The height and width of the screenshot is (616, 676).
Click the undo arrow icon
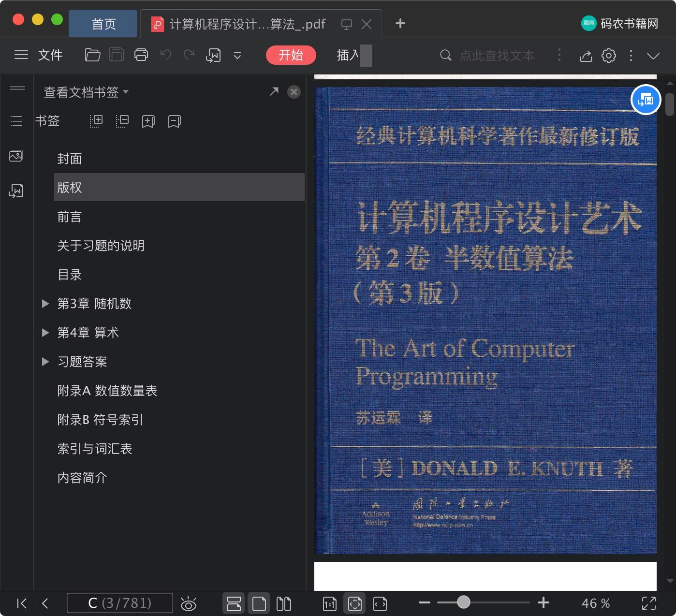166,55
